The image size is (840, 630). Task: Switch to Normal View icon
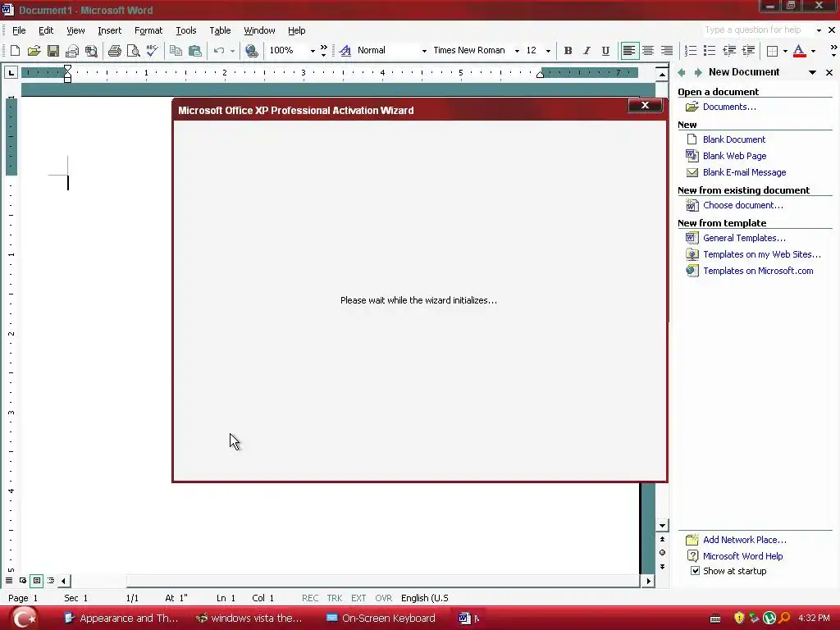point(9,580)
